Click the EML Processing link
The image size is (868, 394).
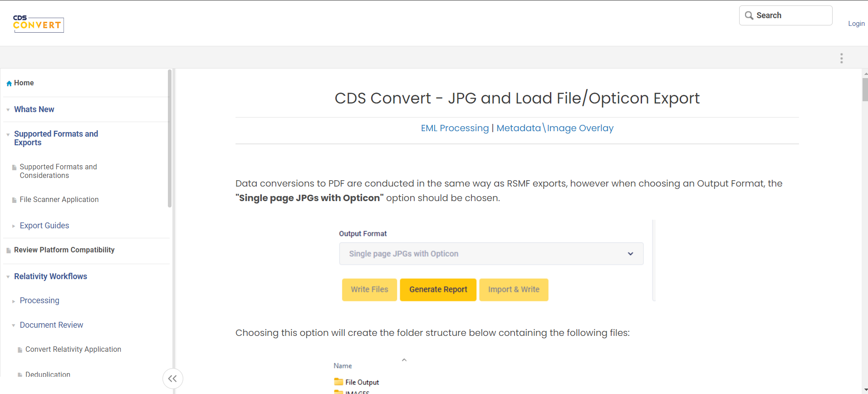coord(455,128)
